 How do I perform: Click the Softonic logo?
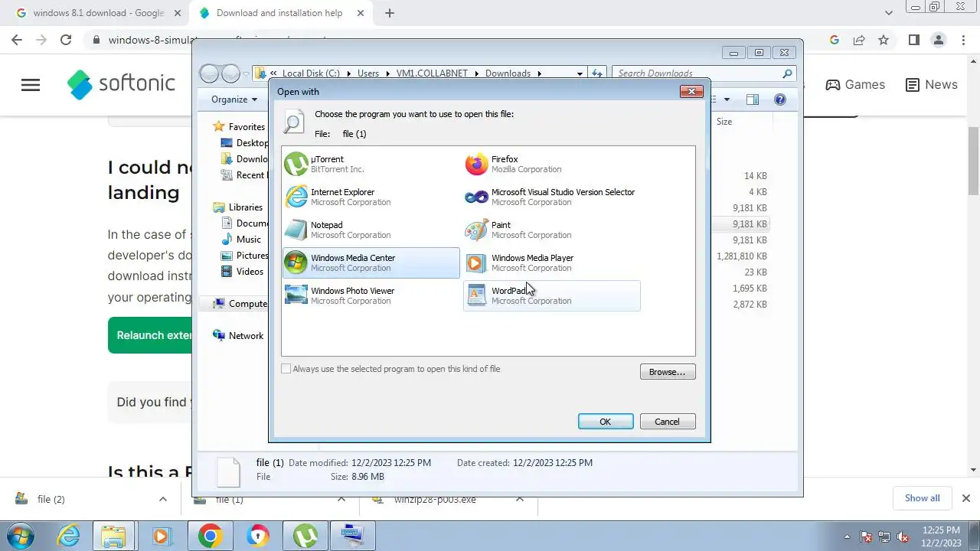(x=121, y=84)
